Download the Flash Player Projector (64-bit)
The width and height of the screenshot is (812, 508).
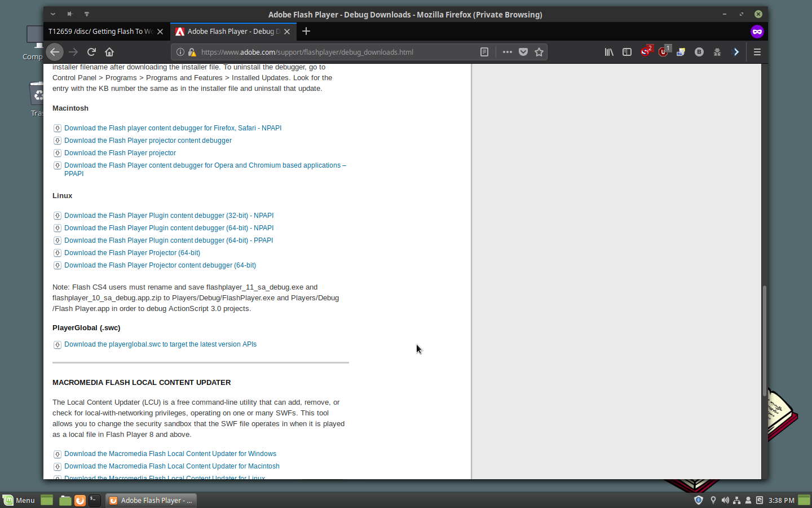(132, 253)
